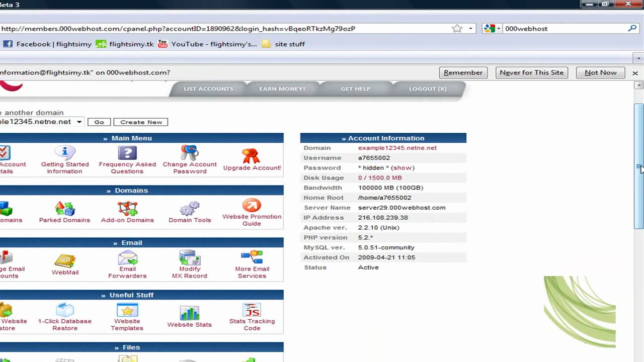644x362 pixels.
Task: Click Bandwidth value 100000 MB (100GB)
Action: (x=390, y=188)
